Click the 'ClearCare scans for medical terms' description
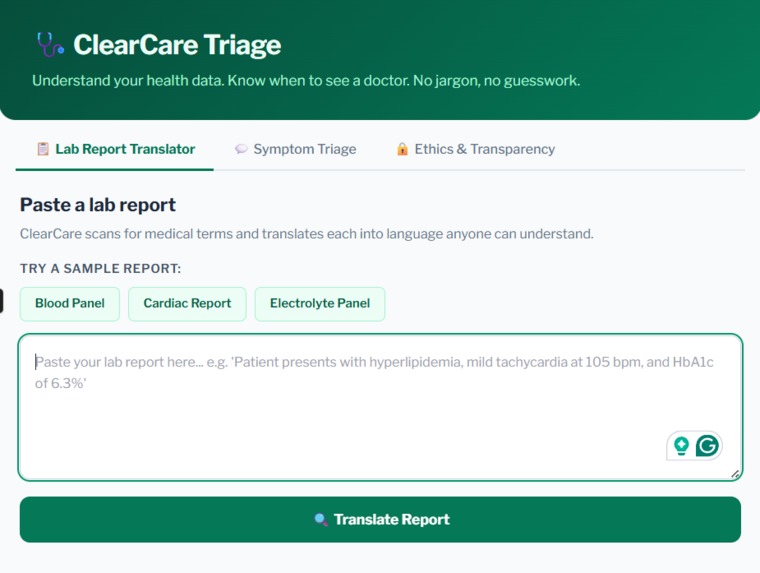 [x=306, y=234]
